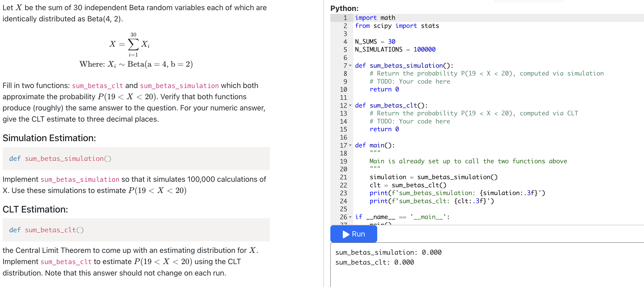Click the def sum_betas_clt() signature box
Screen dimensions: 644x287
coord(46,230)
